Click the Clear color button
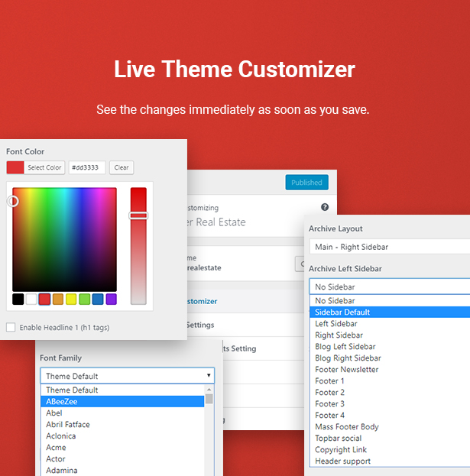Image resolution: width=470 pixels, height=476 pixels. click(122, 167)
